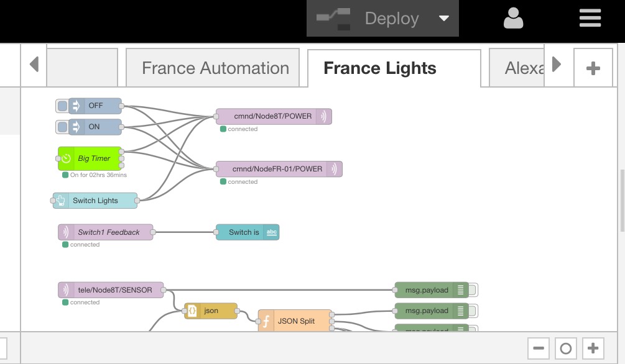The height and width of the screenshot is (364, 625).
Task: Switch to the France Automation tab
Action: (213, 68)
